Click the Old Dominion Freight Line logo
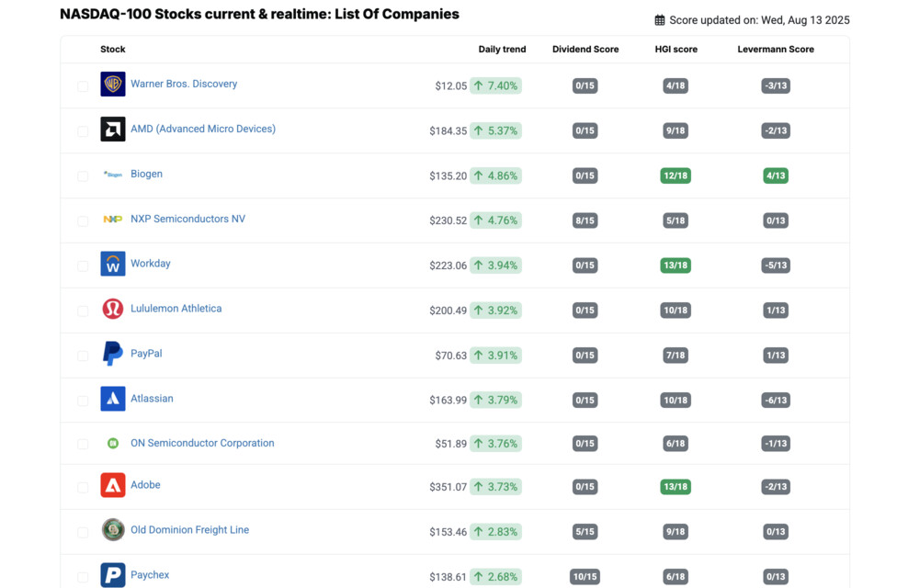The image size is (908, 588). click(x=113, y=530)
